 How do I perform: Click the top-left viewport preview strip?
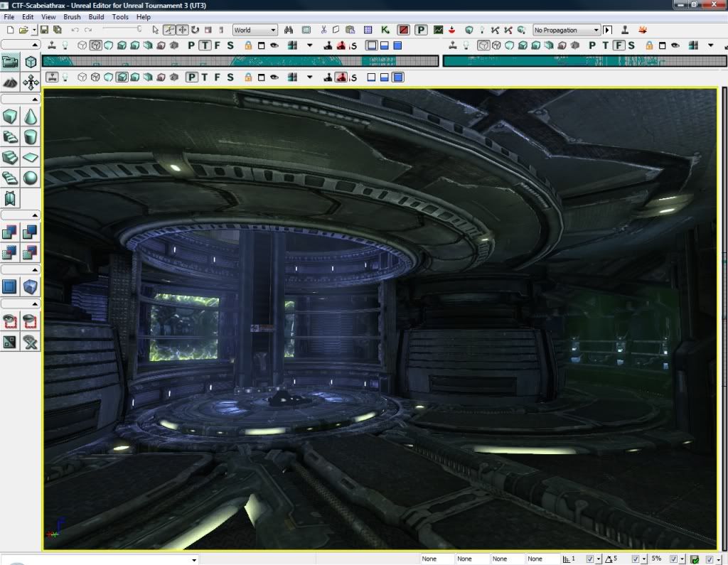(x=240, y=61)
